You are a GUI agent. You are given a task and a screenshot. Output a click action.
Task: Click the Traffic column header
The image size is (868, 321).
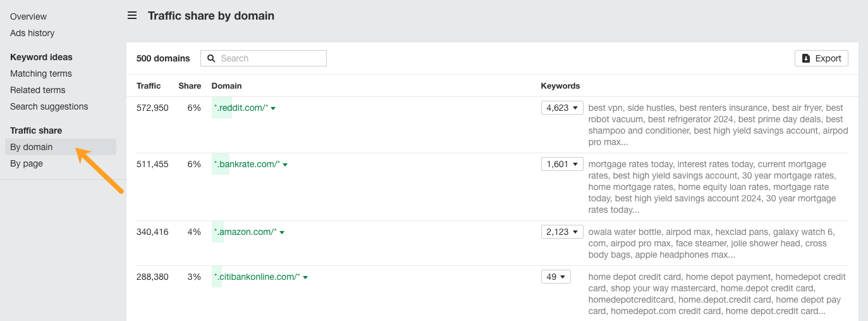(149, 85)
